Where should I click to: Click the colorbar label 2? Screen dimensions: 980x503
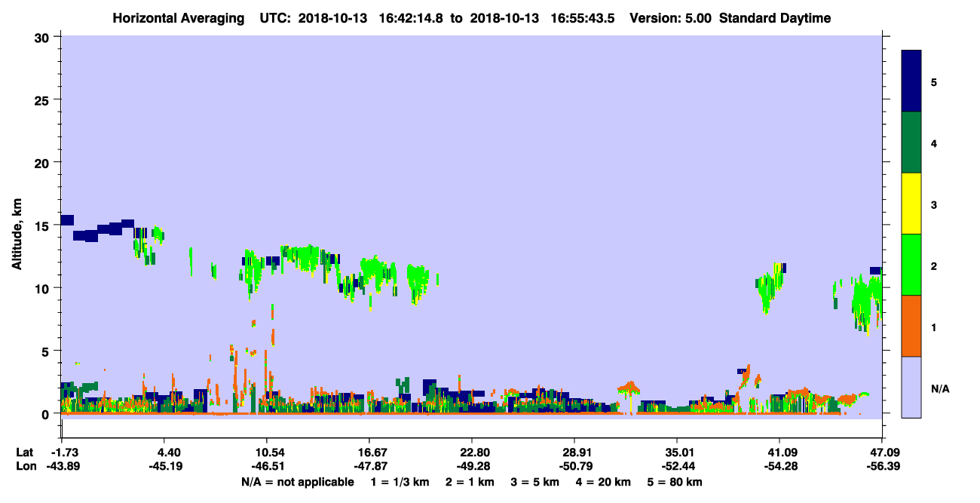pyautogui.click(x=934, y=265)
